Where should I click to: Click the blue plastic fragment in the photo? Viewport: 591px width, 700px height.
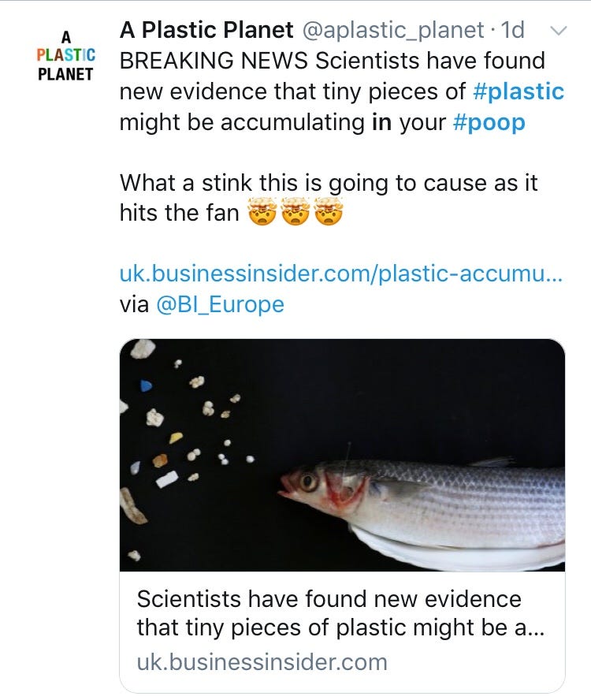145,386
